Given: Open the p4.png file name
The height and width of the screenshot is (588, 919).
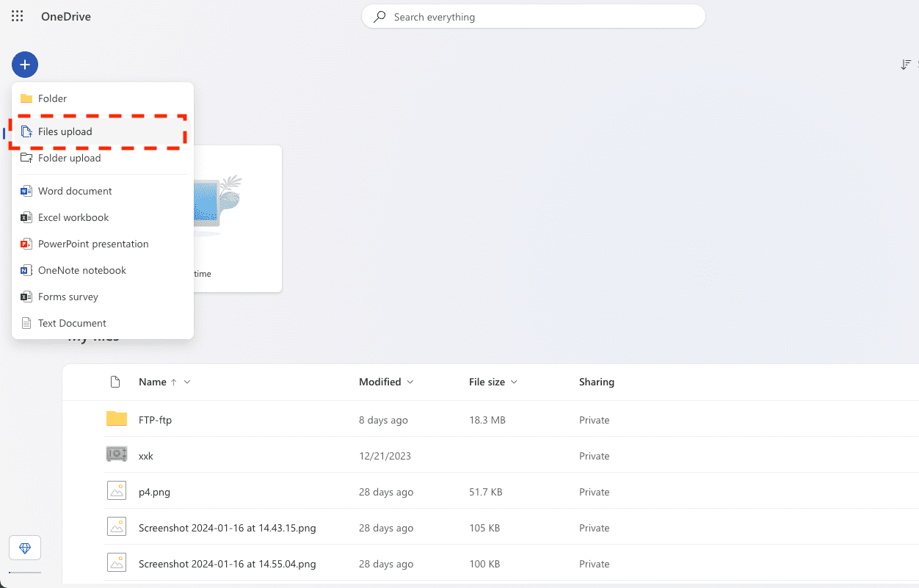Looking at the screenshot, I should coord(154,492).
